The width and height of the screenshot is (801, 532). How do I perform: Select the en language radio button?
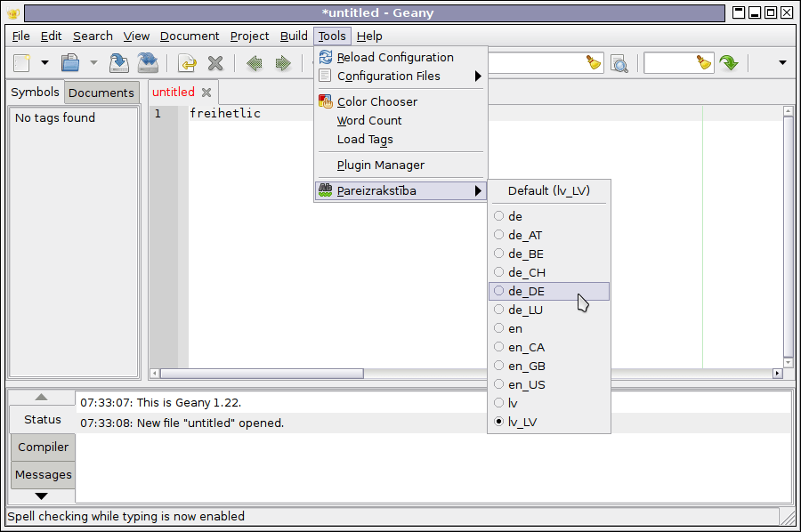498,328
